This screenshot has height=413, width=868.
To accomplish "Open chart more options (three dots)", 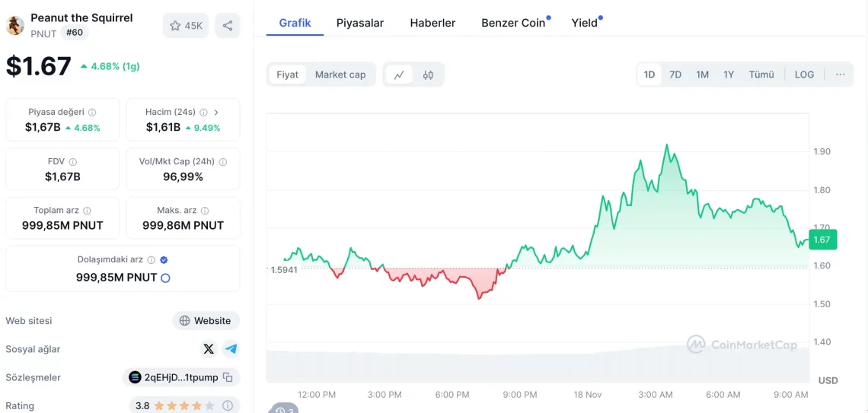I will tap(840, 75).
